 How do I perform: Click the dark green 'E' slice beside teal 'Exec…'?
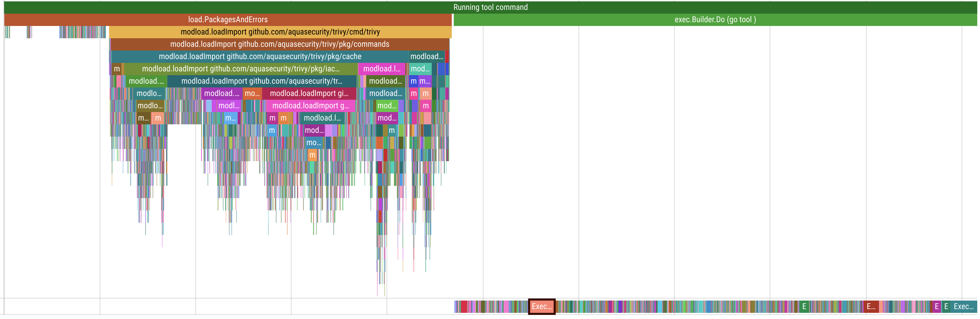coord(946,306)
